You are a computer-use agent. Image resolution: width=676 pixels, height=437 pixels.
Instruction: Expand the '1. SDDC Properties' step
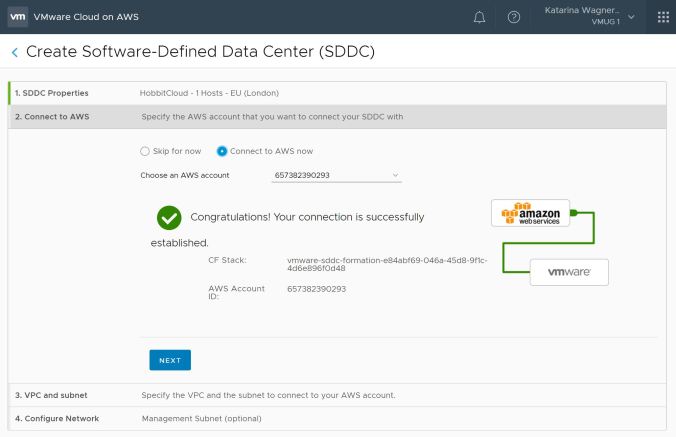click(x=50, y=93)
